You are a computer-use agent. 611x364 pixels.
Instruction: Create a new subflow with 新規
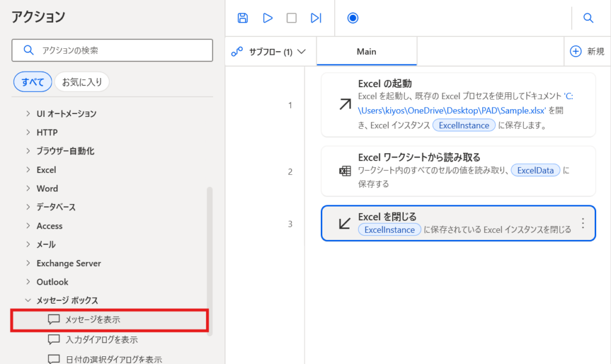[587, 51]
